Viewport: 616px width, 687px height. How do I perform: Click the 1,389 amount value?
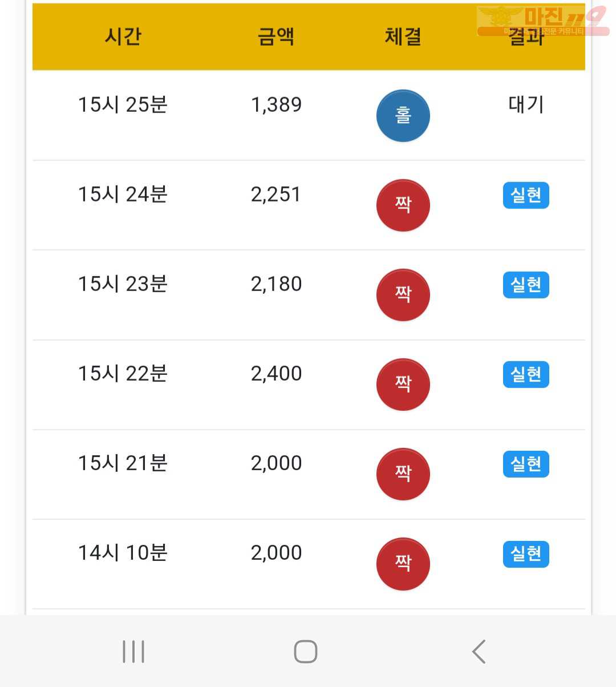pyautogui.click(x=276, y=105)
